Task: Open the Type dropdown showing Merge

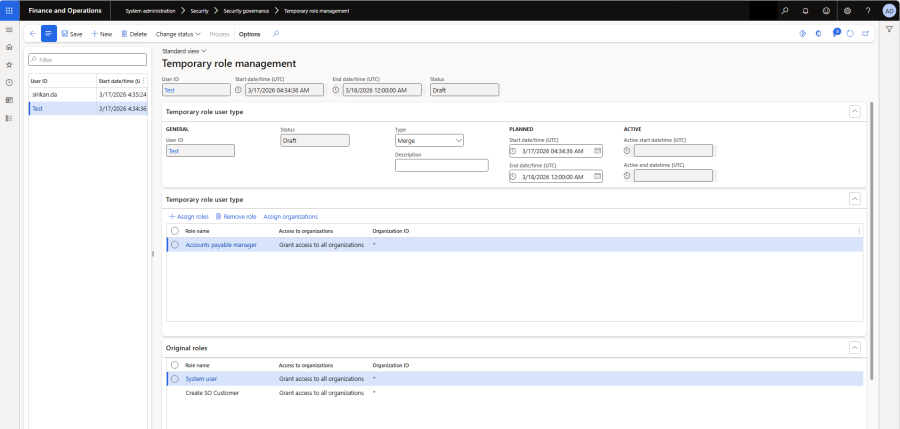Action: coord(429,141)
